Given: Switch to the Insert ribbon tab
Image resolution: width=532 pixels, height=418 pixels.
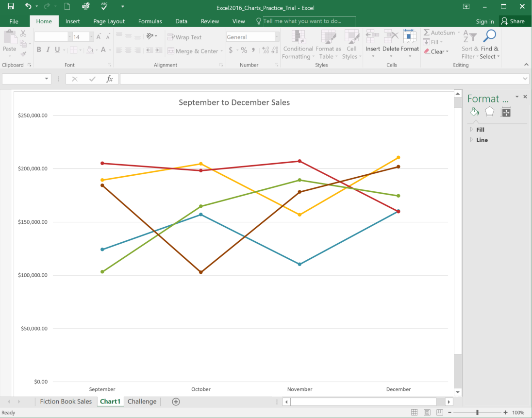Looking at the screenshot, I should [72, 21].
